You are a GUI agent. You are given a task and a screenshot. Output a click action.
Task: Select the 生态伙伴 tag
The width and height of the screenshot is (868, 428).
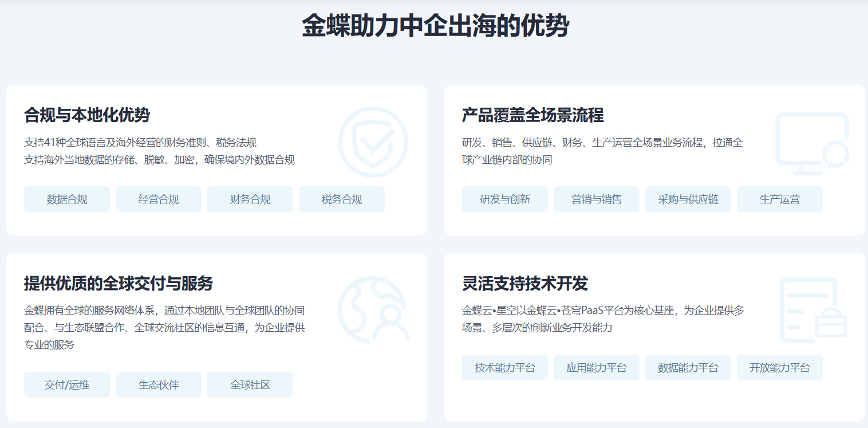(x=159, y=385)
